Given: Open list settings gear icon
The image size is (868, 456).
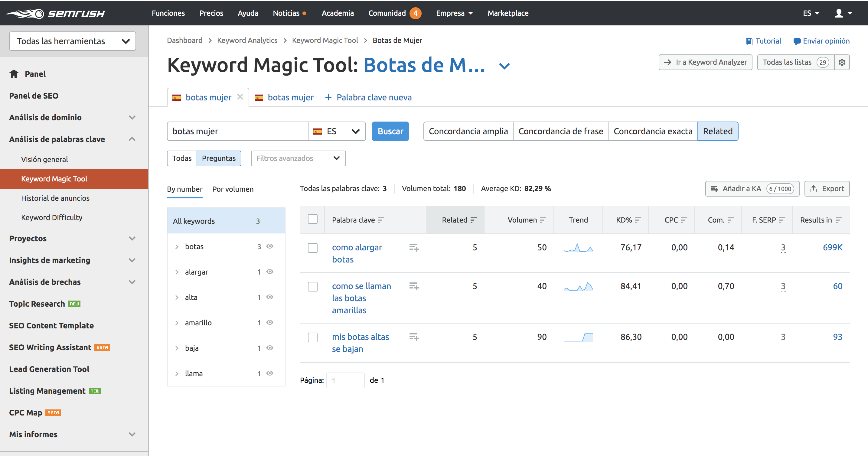Looking at the screenshot, I should (842, 62).
